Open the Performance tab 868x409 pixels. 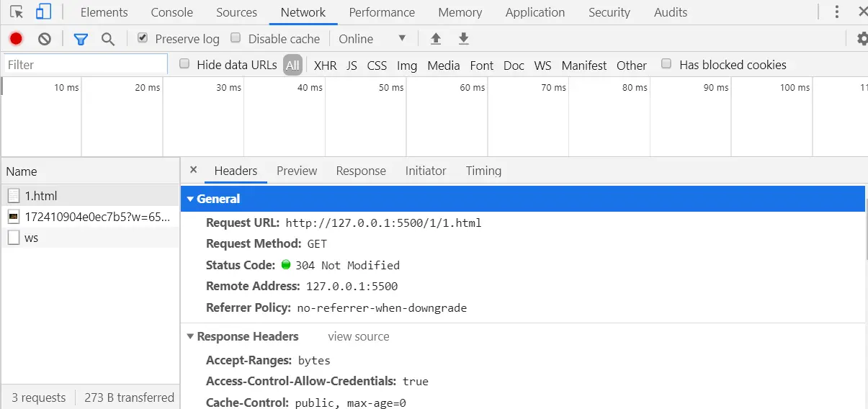coord(382,12)
